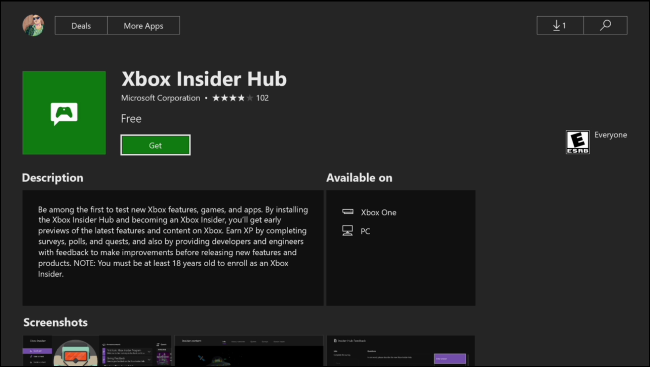Open the second Insider content screenshot thumbnail
The width and height of the screenshot is (650, 367).
coord(249,351)
